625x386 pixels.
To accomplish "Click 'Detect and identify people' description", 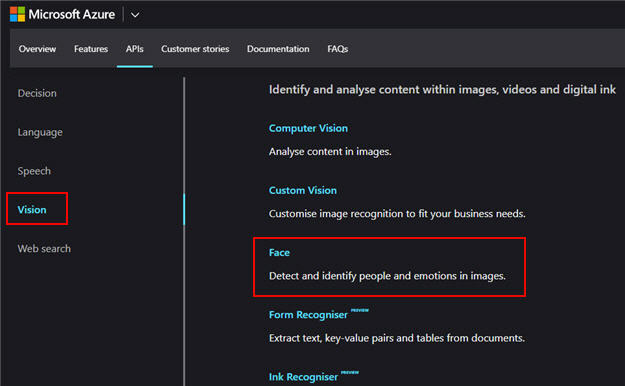I will click(387, 276).
